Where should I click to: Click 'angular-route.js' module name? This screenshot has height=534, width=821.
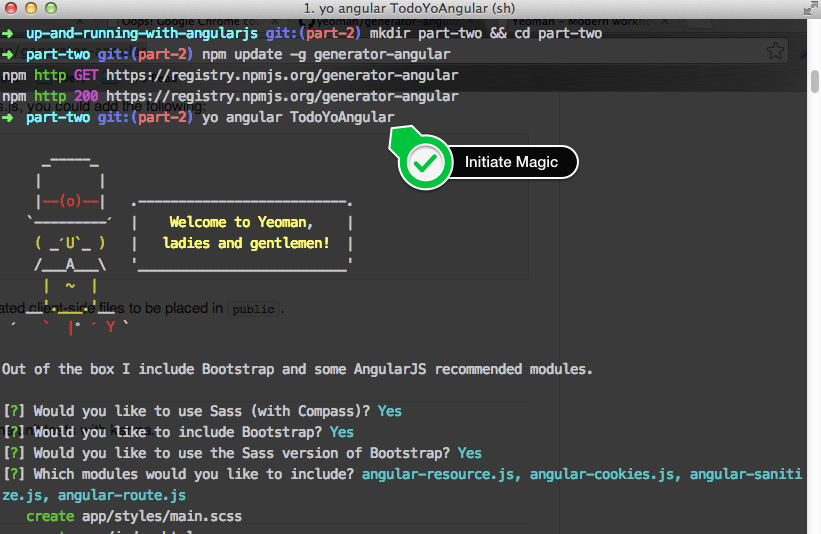(121, 495)
